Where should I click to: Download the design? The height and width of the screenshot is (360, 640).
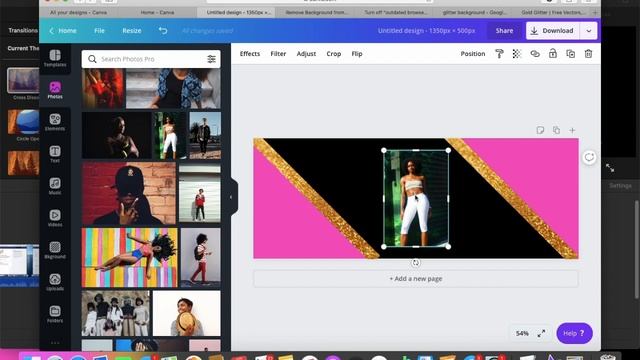click(553, 31)
